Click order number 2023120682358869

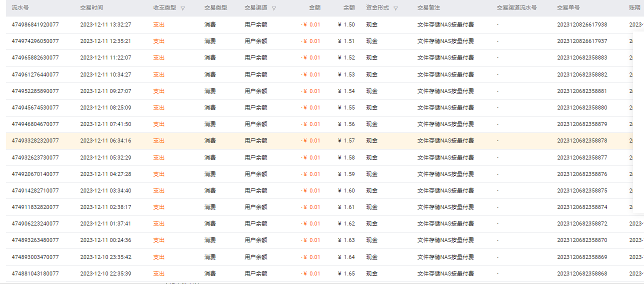[x=582, y=257]
